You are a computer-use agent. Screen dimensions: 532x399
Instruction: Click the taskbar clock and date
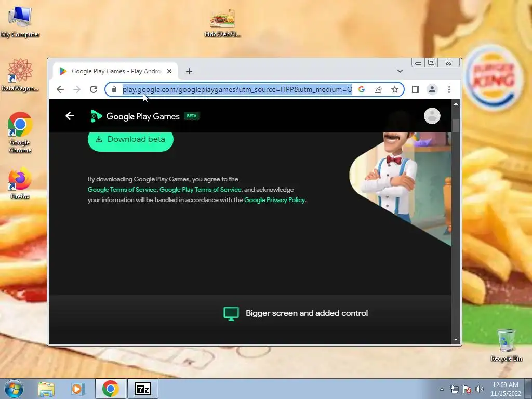click(x=506, y=389)
